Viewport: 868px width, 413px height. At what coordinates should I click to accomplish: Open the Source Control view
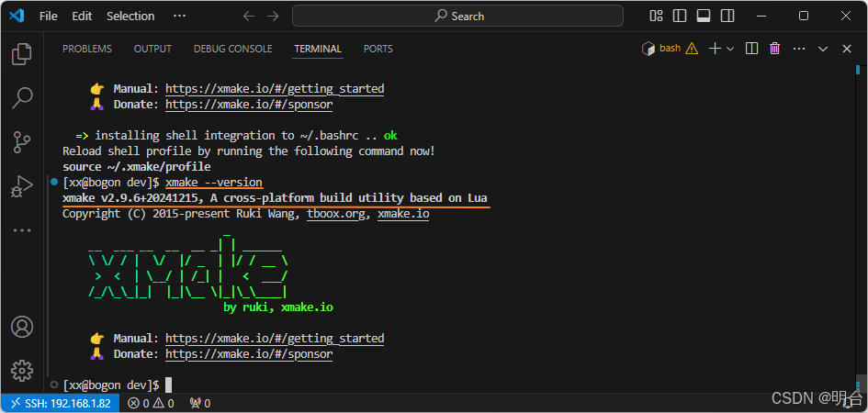coord(22,142)
